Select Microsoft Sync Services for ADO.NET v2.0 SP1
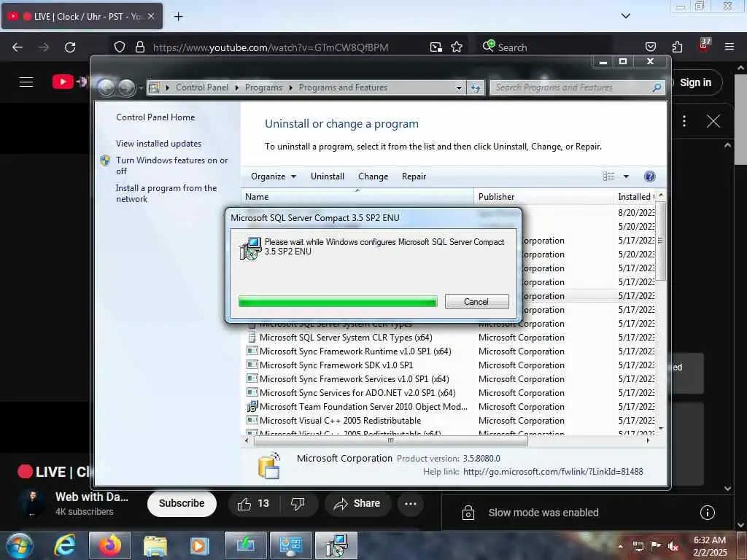Screen dimensions: 747x560 [x=357, y=392]
